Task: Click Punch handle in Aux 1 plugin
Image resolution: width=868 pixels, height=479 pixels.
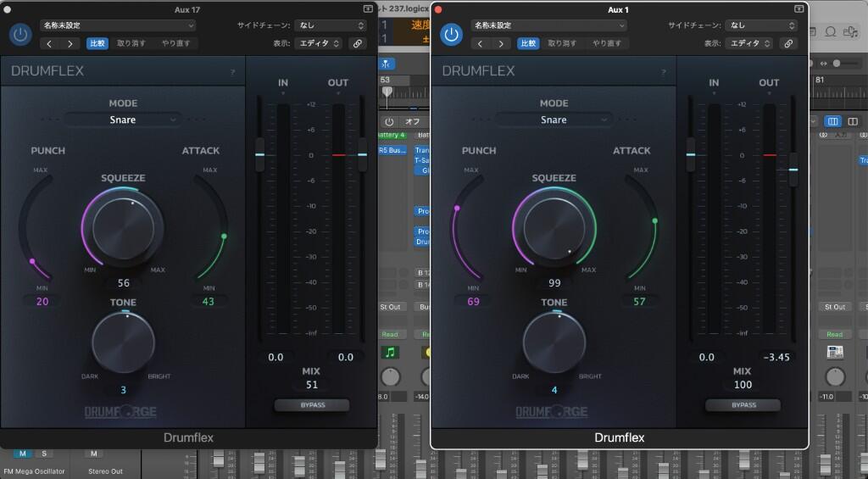Action: tap(457, 209)
